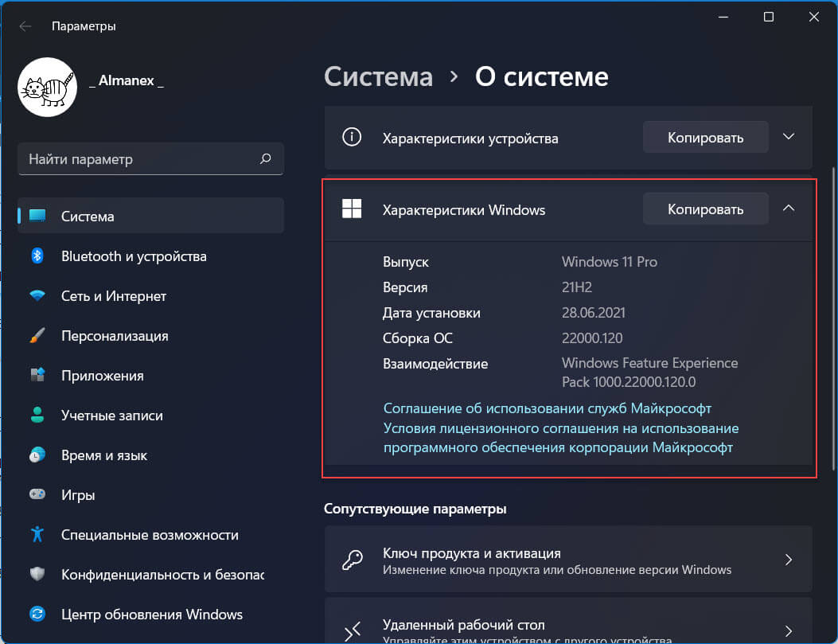
Task: Click the accessibility figure icon
Action: pyautogui.click(x=37, y=534)
